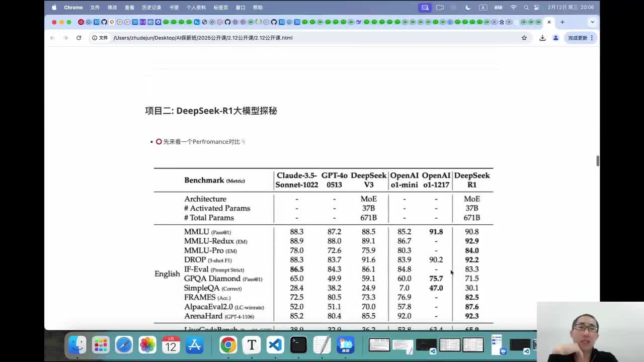Open the 帮助 menu
644x362 pixels.
258,8
